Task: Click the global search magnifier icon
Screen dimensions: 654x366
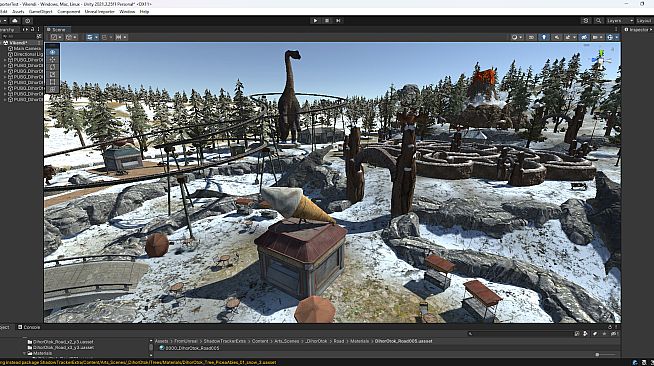Action: pos(599,20)
